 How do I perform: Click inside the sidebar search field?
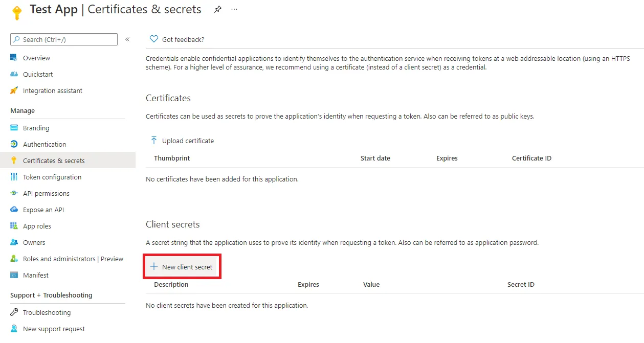pyautogui.click(x=63, y=39)
